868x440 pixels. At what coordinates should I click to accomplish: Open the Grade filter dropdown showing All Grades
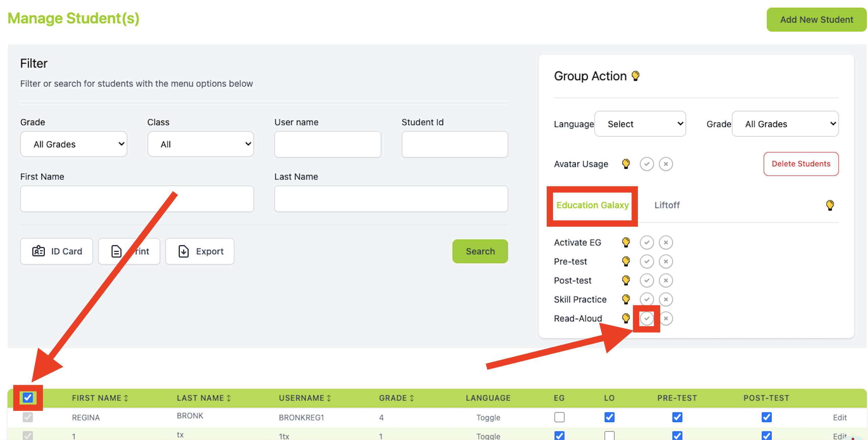tap(73, 144)
